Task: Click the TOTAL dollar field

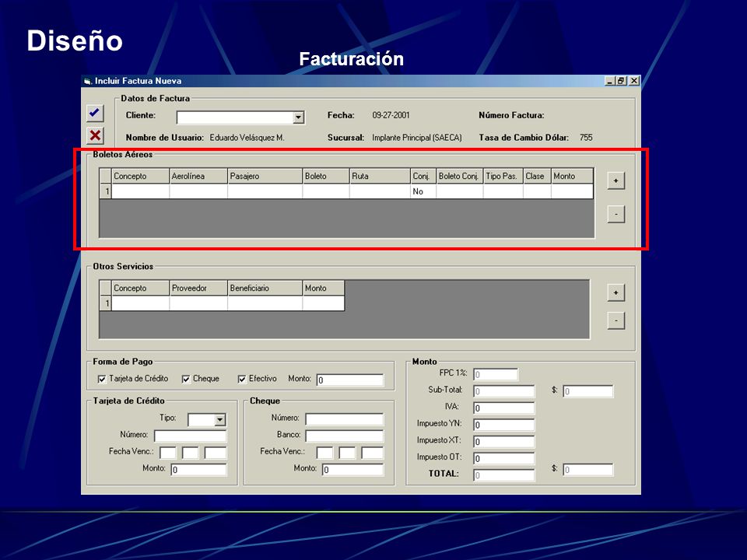Action: click(x=588, y=470)
